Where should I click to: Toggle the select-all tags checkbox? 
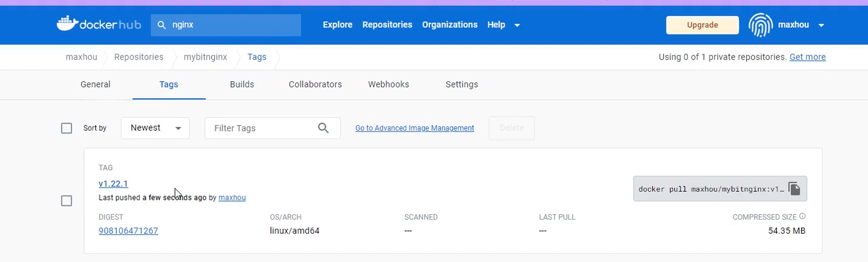66,128
